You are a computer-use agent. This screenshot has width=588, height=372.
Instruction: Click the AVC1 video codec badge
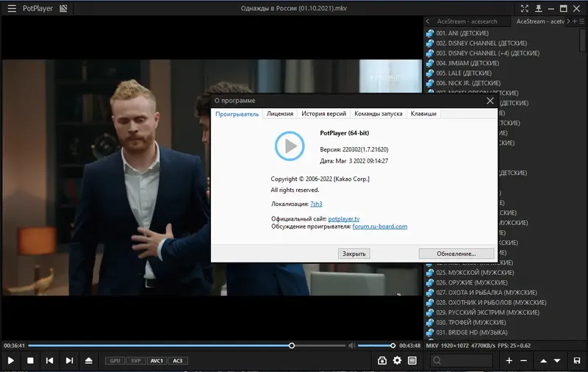pos(157,361)
